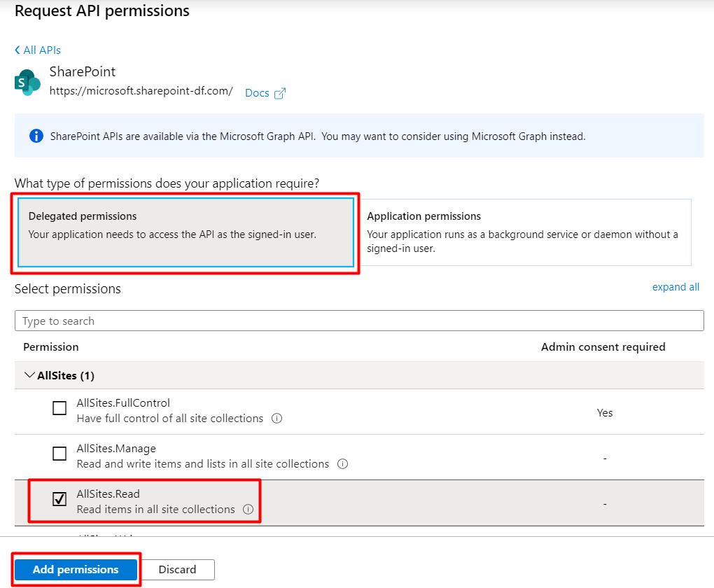The height and width of the screenshot is (588, 714).
Task: Click the blue info icon in banner
Action: (36, 136)
